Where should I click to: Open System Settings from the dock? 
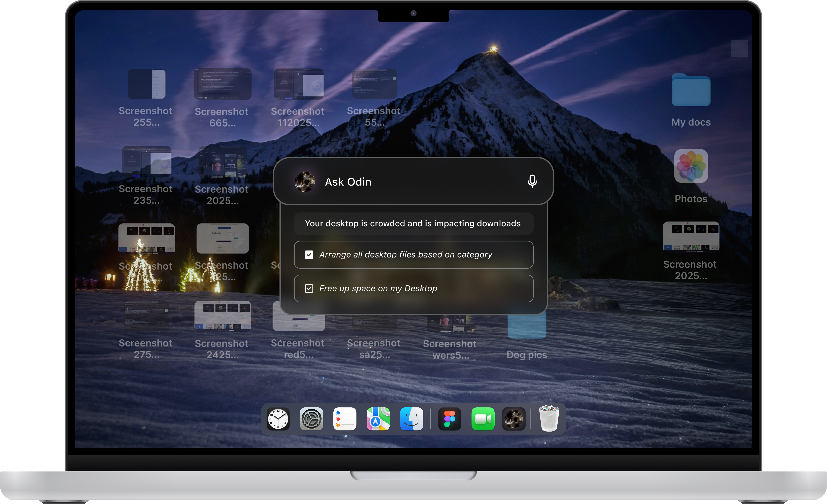coord(311,419)
